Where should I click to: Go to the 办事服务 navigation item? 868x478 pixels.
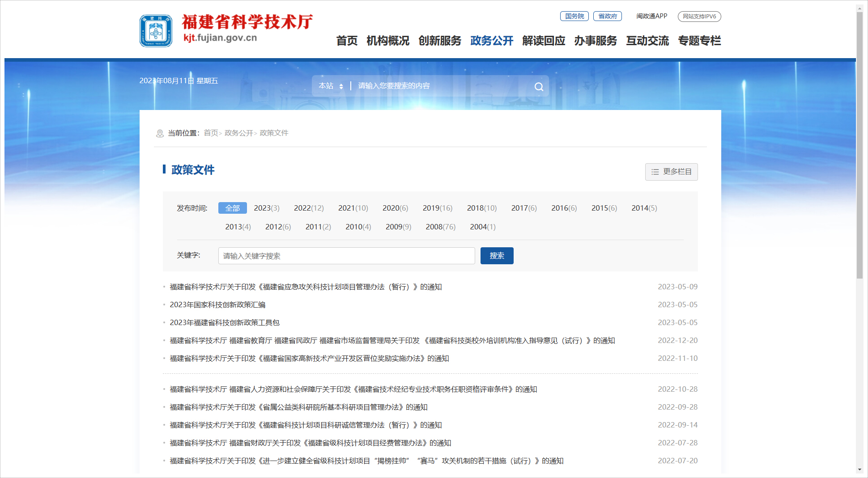tap(595, 41)
